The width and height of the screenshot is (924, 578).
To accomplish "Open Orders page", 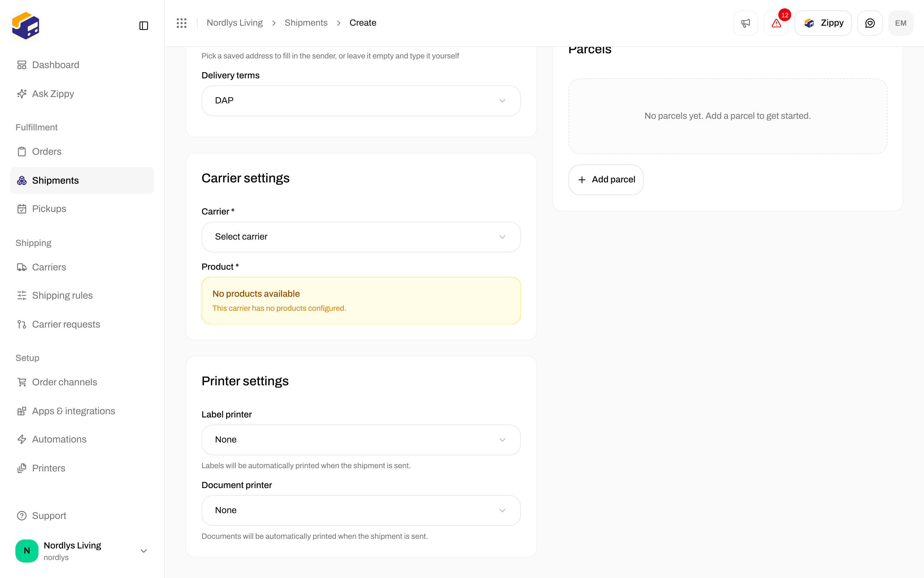I will click(x=82, y=151).
